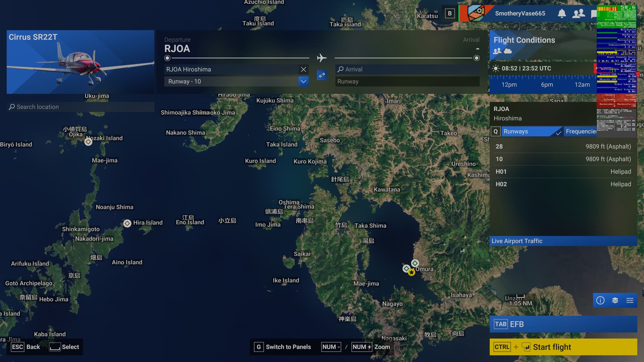The image size is (644, 362).
Task: Open the EFB panel button
Action: (563, 324)
